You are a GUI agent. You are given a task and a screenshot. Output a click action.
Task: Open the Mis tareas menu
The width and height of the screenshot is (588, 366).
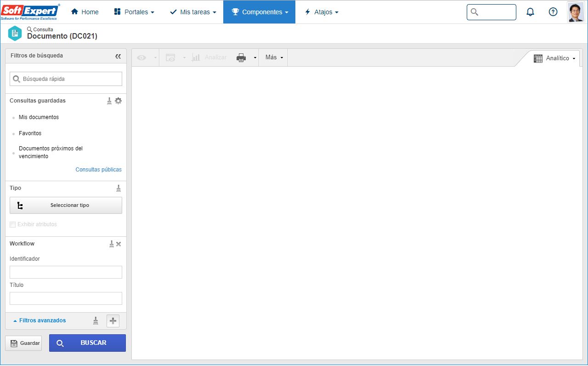point(193,12)
